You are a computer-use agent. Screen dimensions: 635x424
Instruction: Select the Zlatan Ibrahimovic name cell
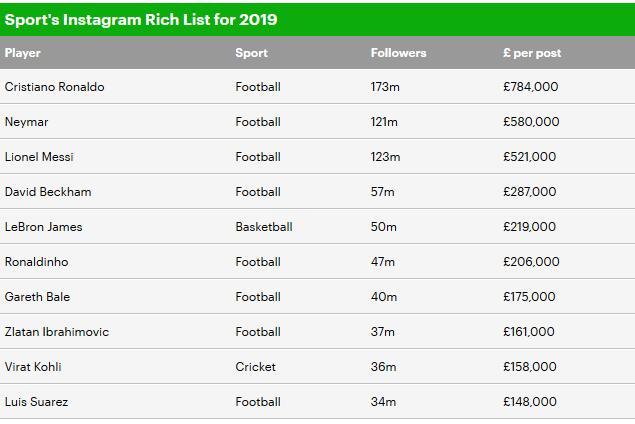coord(57,332)
